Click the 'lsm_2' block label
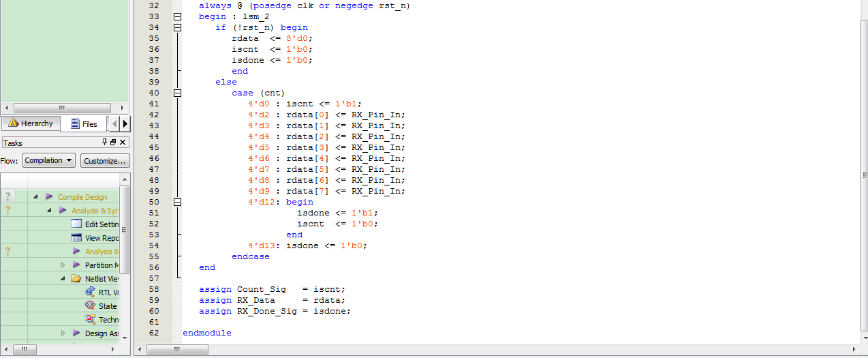This screenshot has height=358, width=868. coord(256,16)
